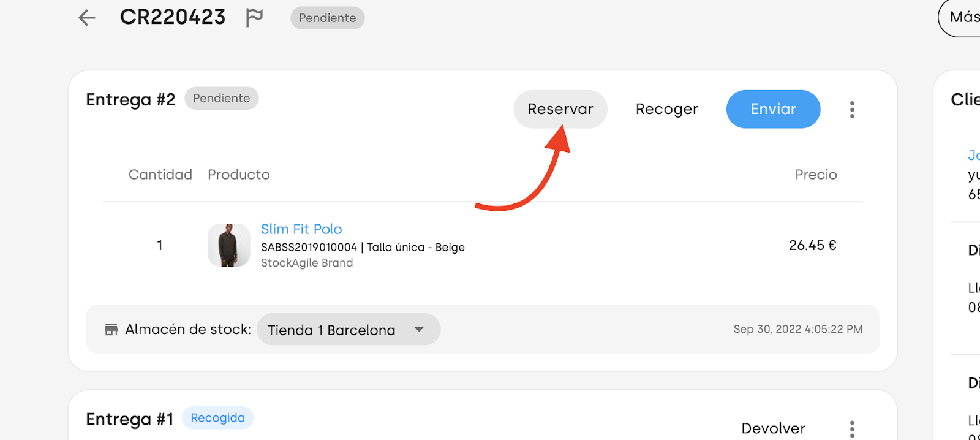The height and width of the screenshot is (440, 980).
Task: Click the store icon beside Almacén de stock
Action: click(x=111, y=330)
